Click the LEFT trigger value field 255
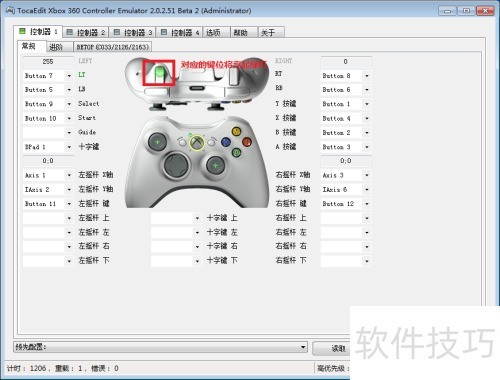This screenshot has height=380, width=500. pos(48,62)
